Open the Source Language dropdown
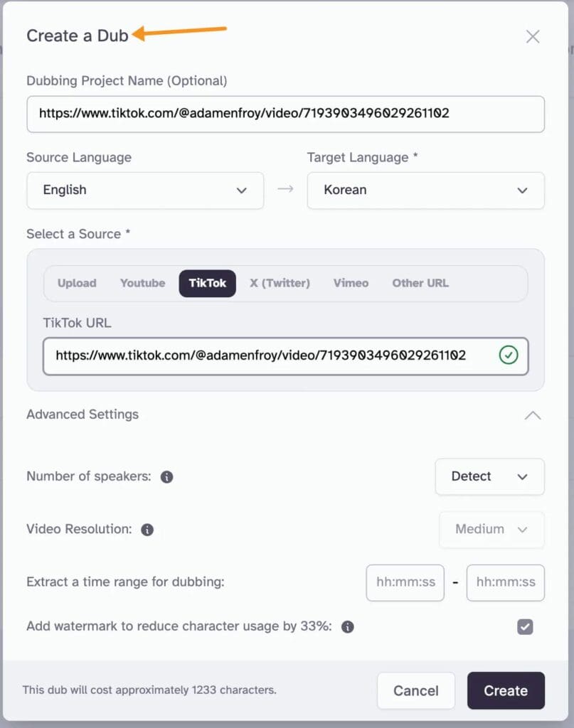574x728 pixels. (145, 191)
